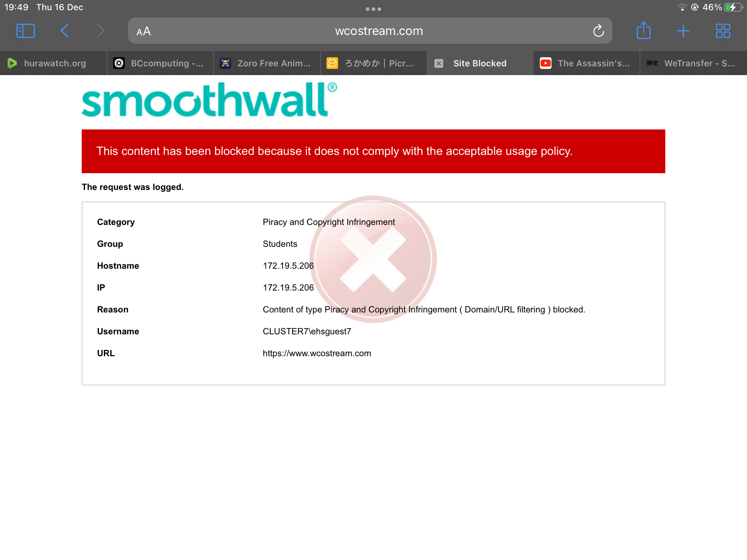Click the smoothwall logo
The height and width of the screenshot is (560, 747).
[x=209, y=100]
